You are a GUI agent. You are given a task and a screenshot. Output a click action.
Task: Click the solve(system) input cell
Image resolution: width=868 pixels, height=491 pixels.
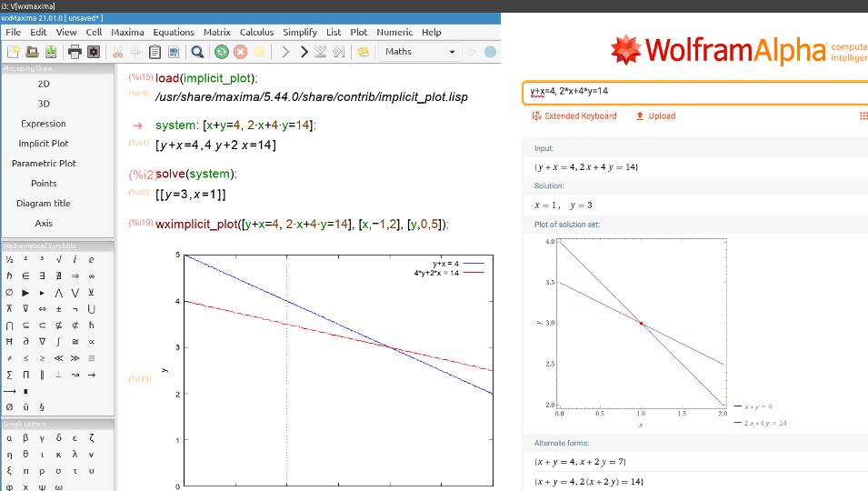196,175
